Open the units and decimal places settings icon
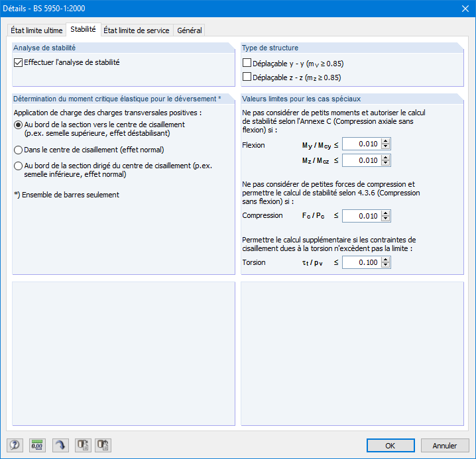Viewport: 476px width, 459px height. (x=37, y=445)
